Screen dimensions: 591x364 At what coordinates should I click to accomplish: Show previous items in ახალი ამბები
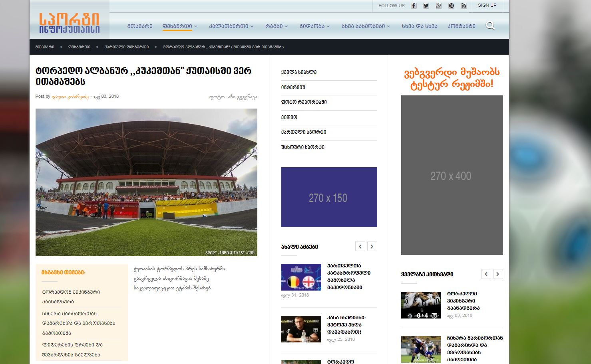(360, 246)
